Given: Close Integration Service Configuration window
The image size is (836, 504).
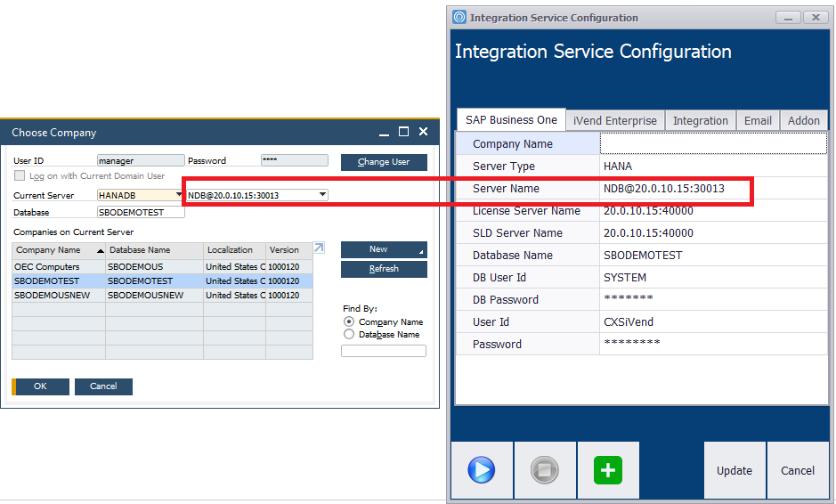Looking at the screenshot, I should click(x=816, y=18).
